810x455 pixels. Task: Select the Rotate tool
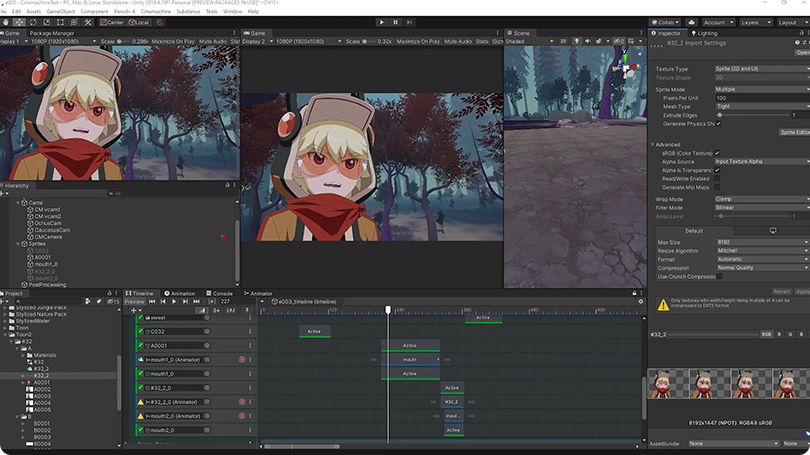33,22
